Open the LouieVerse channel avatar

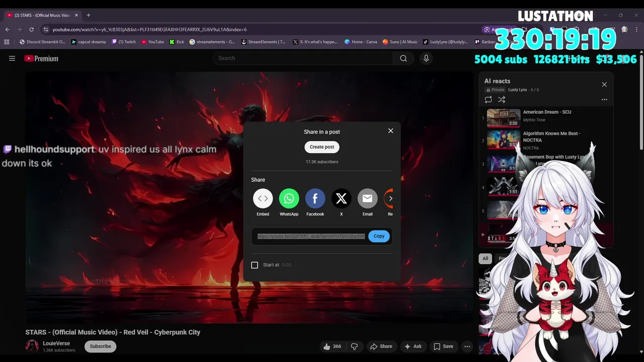(32, 346)
